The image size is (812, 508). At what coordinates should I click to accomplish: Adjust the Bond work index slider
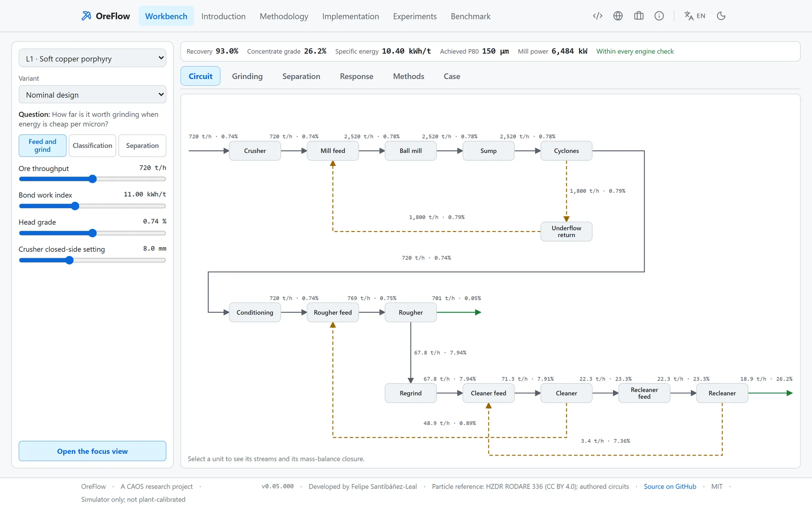pos(92,206)
